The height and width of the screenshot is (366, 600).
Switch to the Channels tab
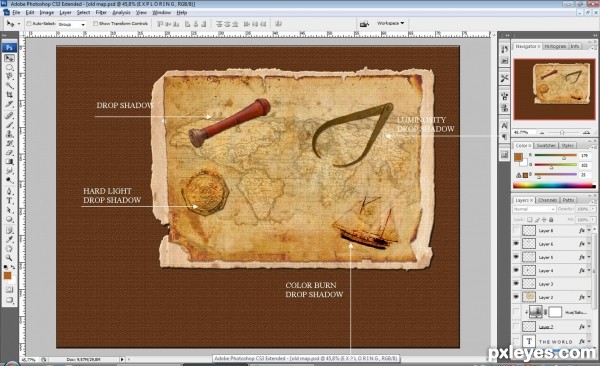pos(547,200)
